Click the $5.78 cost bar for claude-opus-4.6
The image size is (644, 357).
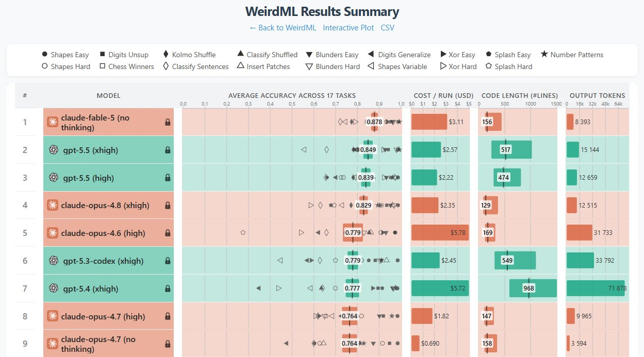coord(440,233)
